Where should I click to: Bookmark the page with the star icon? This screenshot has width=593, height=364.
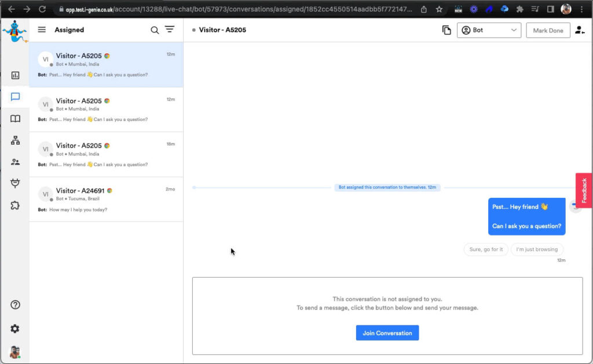439,9
